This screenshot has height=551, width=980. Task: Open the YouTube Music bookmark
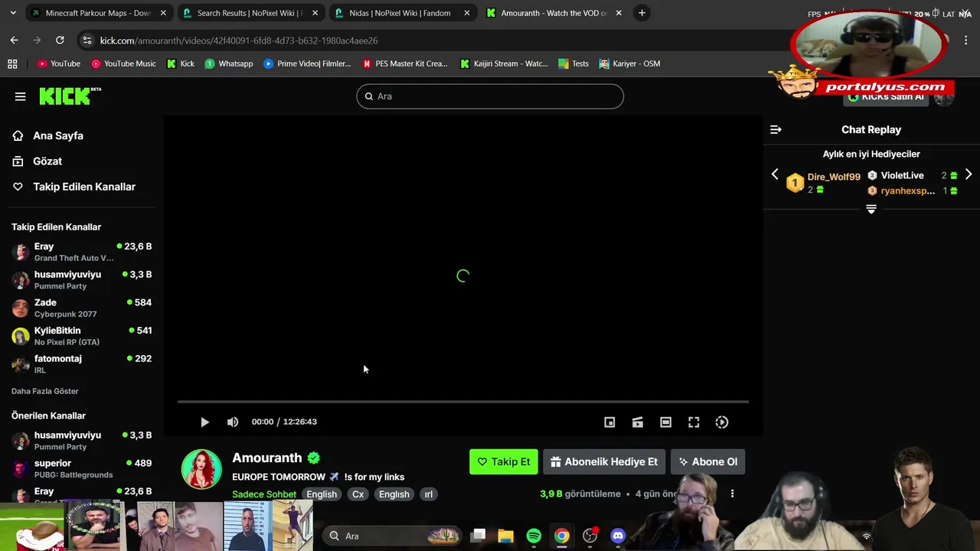[x=122, y=64]
